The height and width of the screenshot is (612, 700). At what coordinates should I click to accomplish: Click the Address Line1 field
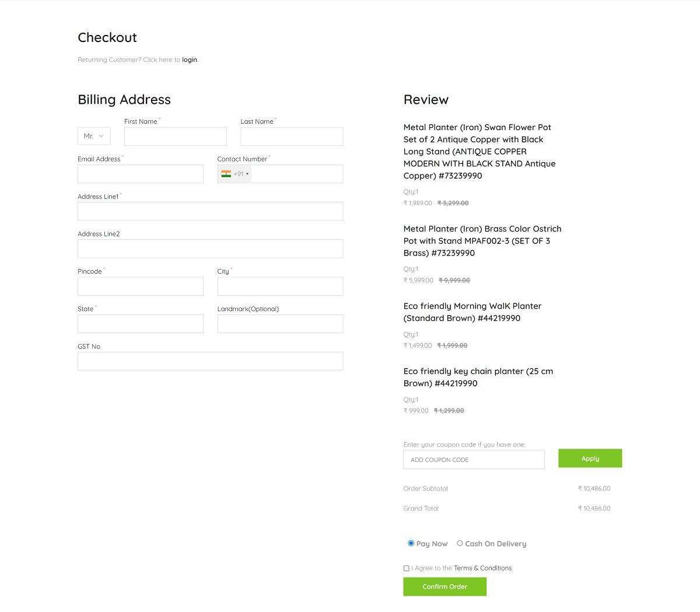[210, 211]
